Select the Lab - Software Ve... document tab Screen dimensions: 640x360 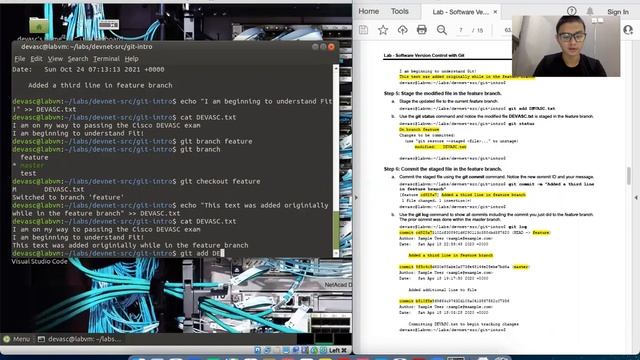coord(460,12)
